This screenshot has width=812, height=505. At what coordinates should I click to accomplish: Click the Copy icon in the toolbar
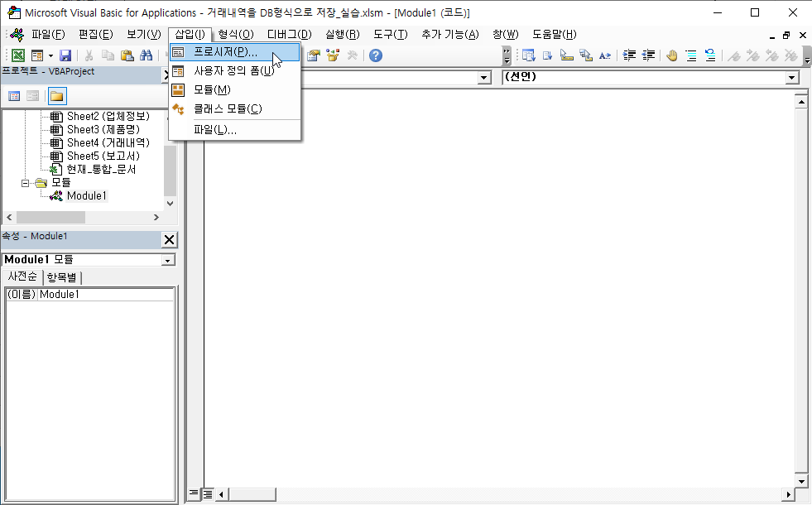(108, 55)
